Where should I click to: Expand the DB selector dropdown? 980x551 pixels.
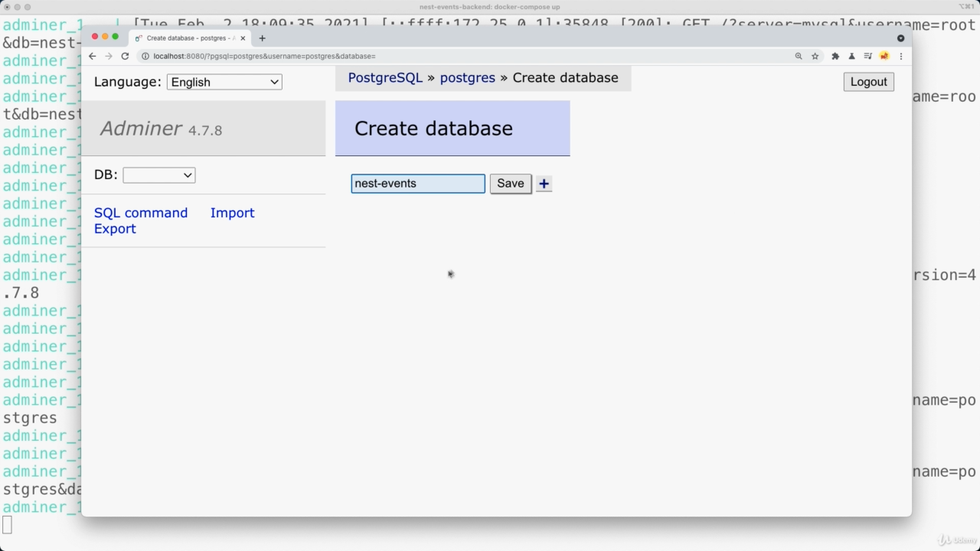click(x=158, y=175)
